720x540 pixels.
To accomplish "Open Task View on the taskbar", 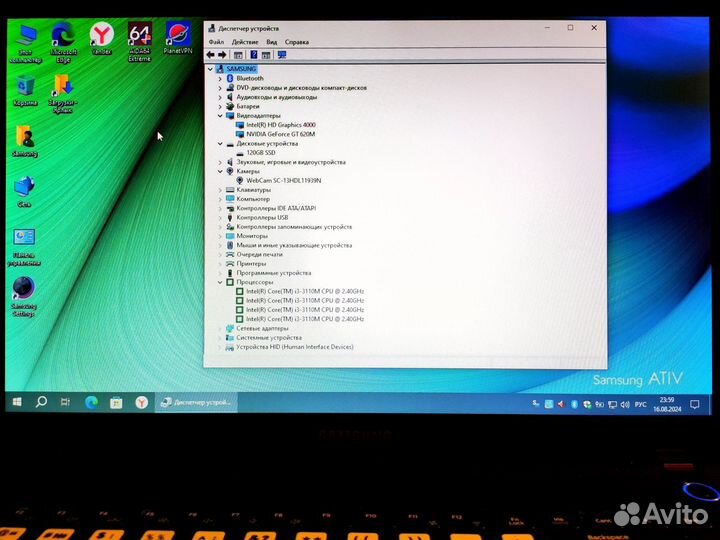I will point(65,403).
